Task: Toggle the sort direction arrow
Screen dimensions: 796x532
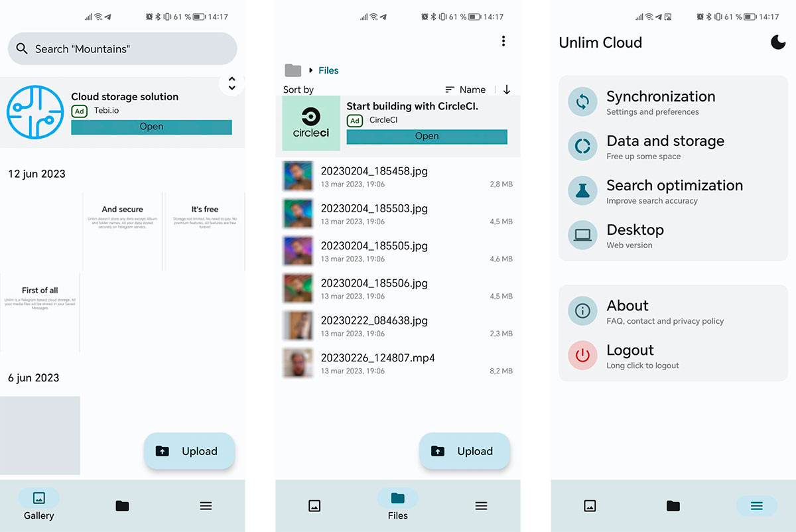Action: point(507,90)
